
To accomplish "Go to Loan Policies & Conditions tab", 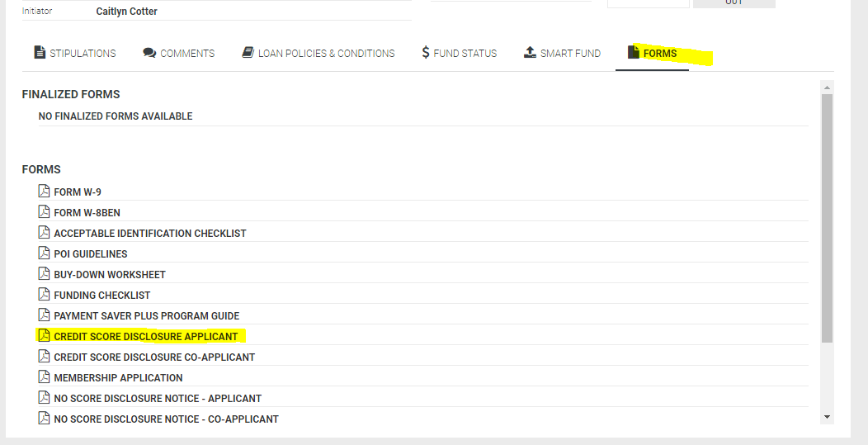I will (x=318, y=54).
